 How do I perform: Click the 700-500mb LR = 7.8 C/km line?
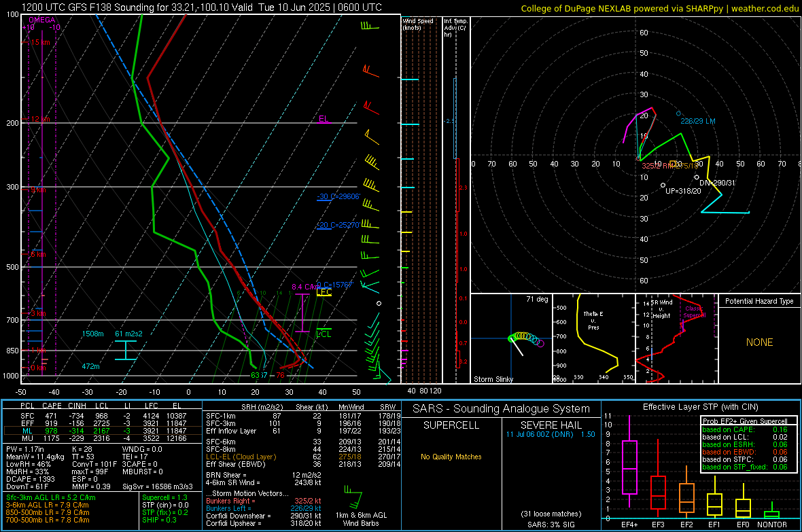coord(48,520)
